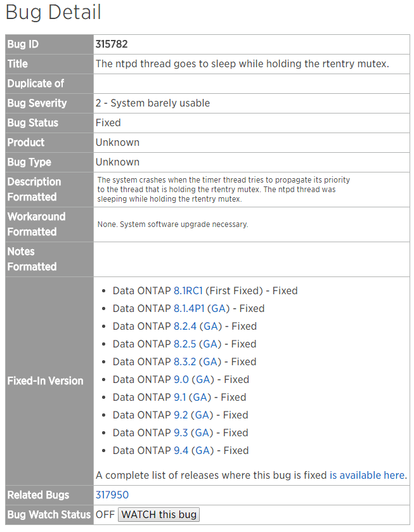Viewport: 414px width, 532px height.
Task: Click the 'Description Formatted' row label
Action: click(x=34, y=190)
